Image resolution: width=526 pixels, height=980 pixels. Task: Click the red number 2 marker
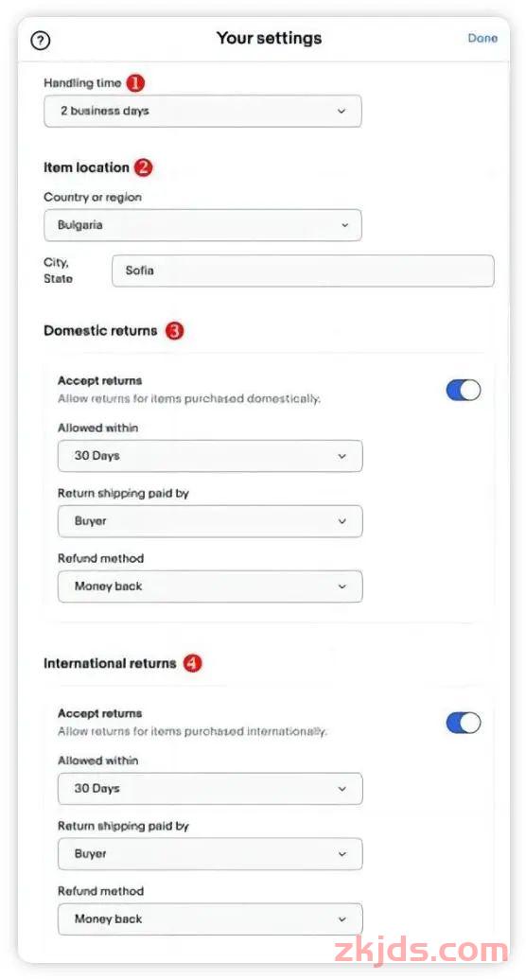click(144, 167)
